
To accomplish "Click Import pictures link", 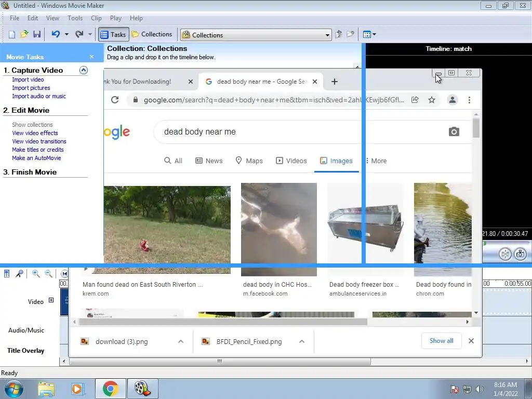I will [31, 88].
